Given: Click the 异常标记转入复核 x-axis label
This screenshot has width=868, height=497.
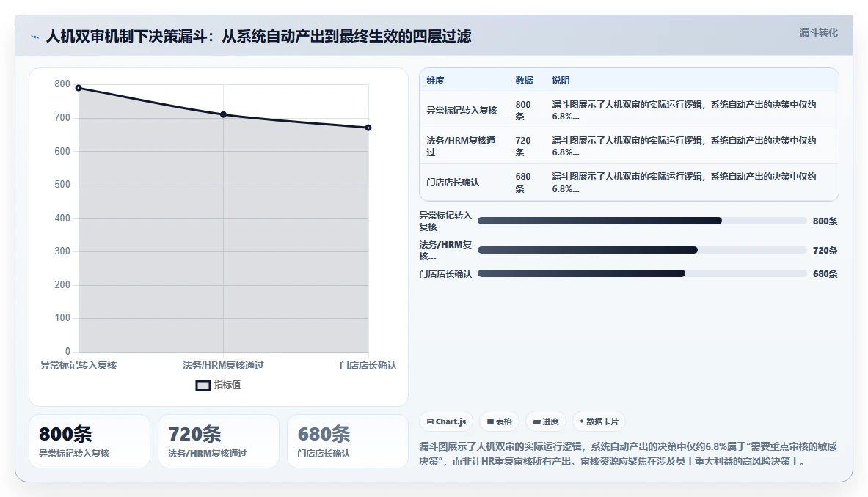Looking at the screenshot, I should (x=79, y=366).
